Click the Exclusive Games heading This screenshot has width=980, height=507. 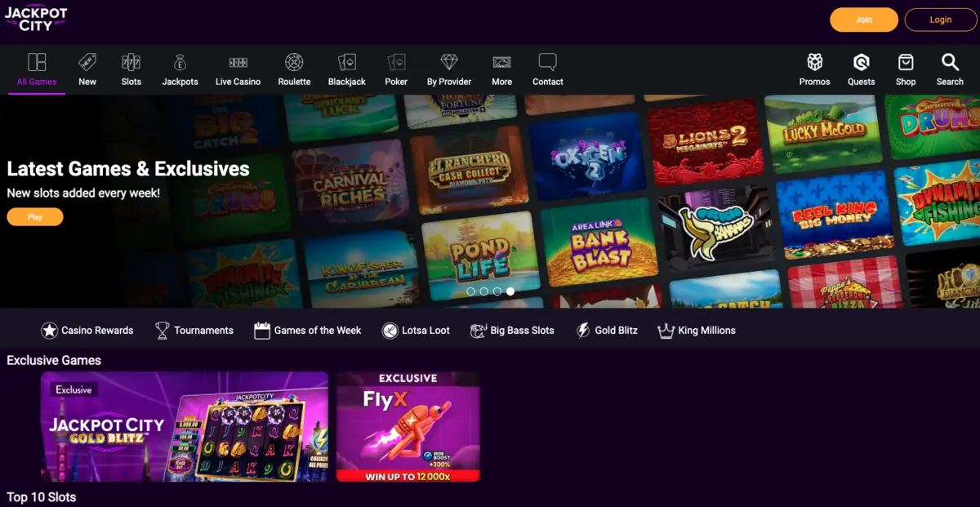(x=54, y=360)
